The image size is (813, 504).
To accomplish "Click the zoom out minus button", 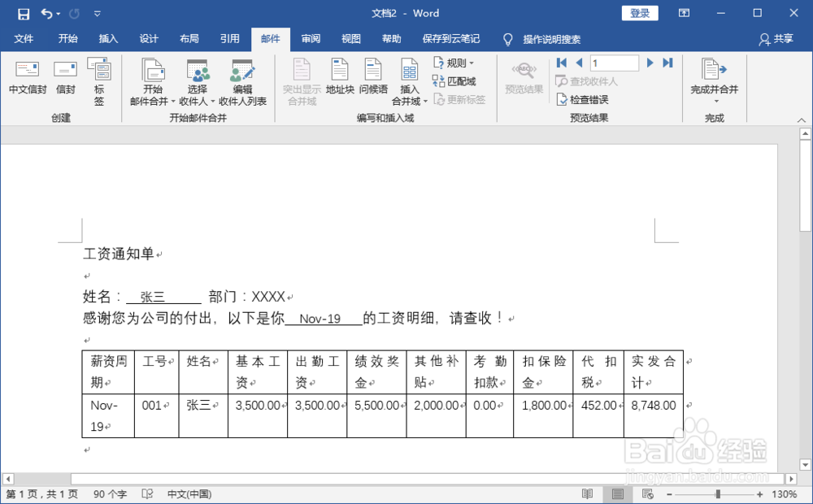I will pos(669,495).
